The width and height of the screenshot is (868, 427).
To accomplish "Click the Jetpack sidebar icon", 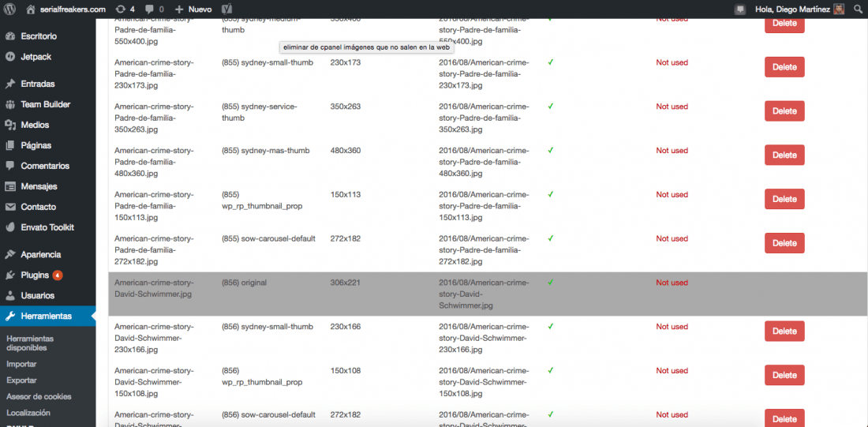I will coord(10,57).
